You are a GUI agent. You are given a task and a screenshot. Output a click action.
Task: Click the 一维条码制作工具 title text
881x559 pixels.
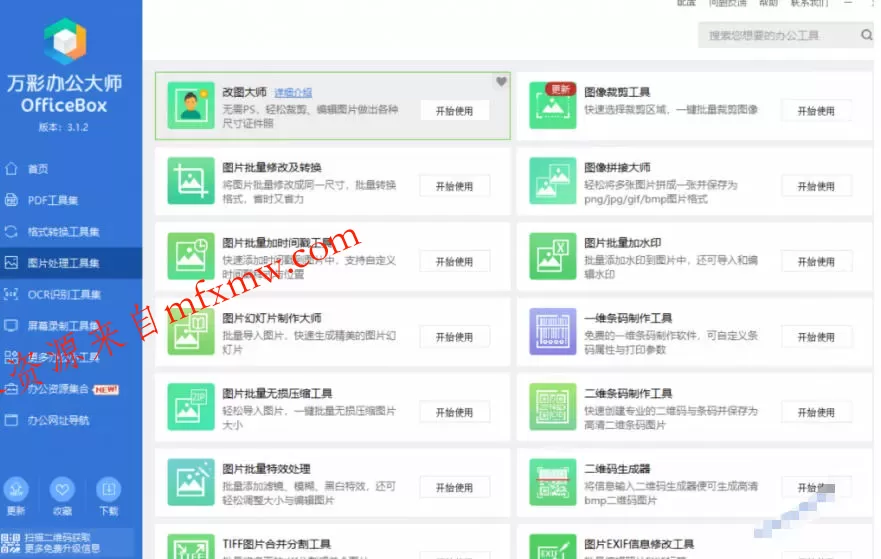click(628, 318)
